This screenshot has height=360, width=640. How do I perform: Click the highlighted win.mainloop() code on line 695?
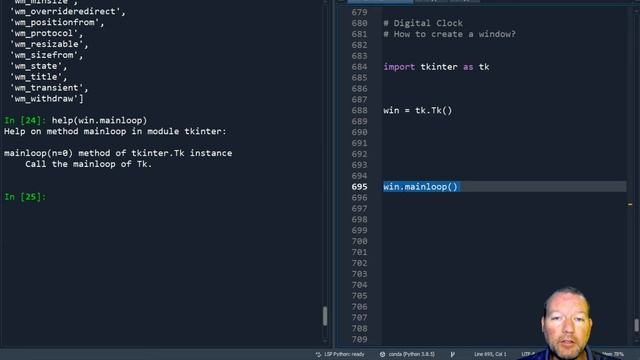421,187
